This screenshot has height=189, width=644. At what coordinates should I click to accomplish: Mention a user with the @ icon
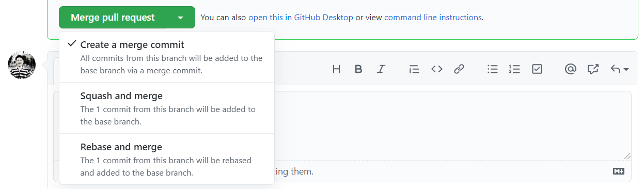(x=570, y=69)
